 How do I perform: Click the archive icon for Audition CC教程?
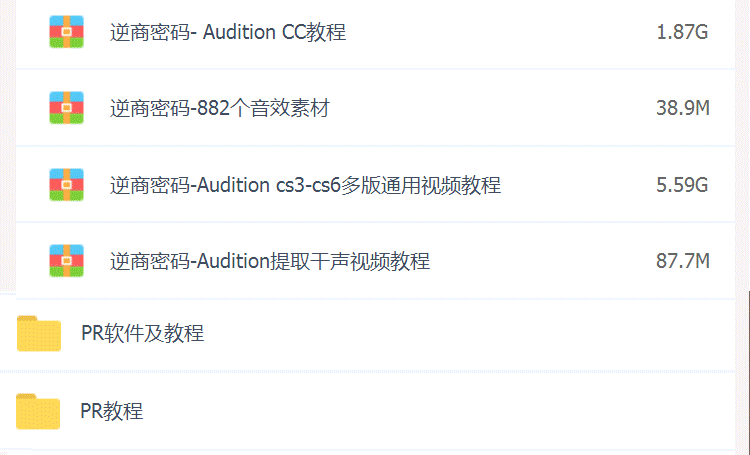[x=66, y=32]
